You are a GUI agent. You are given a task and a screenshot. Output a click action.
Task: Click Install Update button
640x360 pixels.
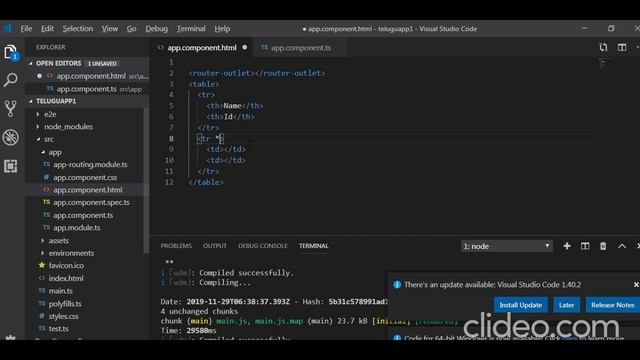[x=521, y=305]
